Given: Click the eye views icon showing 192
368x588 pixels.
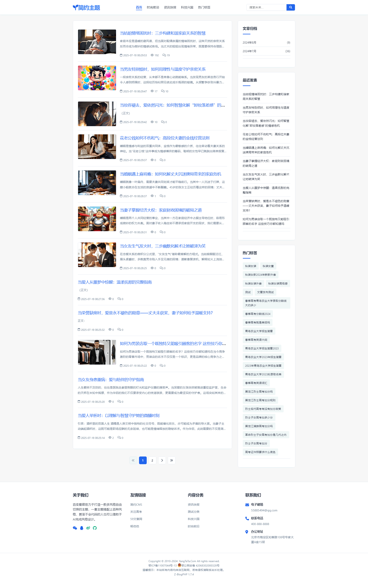Looking at the screenshot, I should pos(152,55).
